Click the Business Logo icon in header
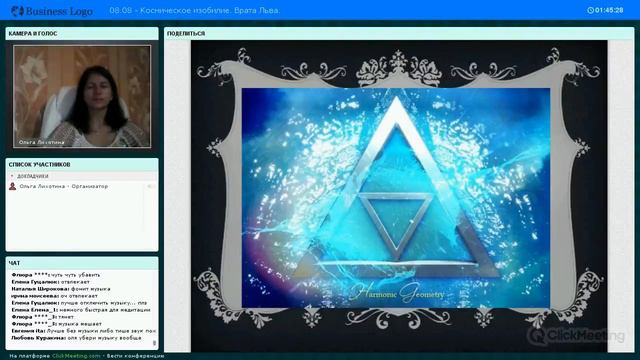This screenshot has width=640, height=360. [x=18, y=11]
